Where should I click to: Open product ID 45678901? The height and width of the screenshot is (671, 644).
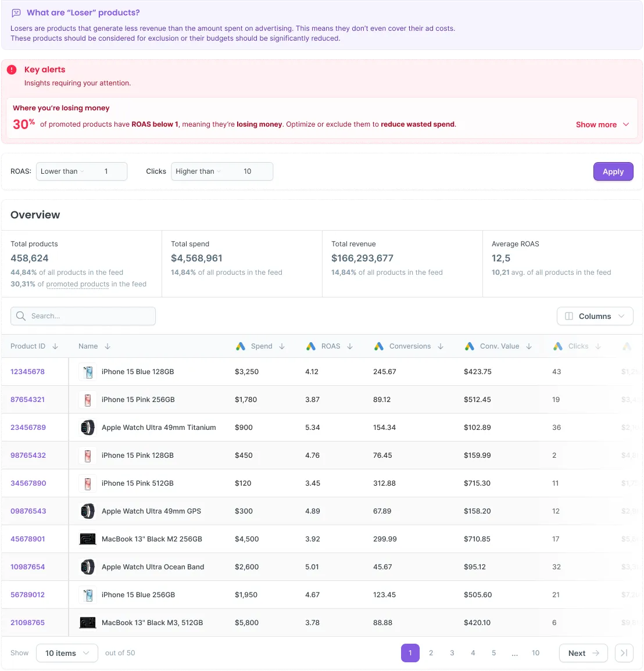click(x=27, y=539)
